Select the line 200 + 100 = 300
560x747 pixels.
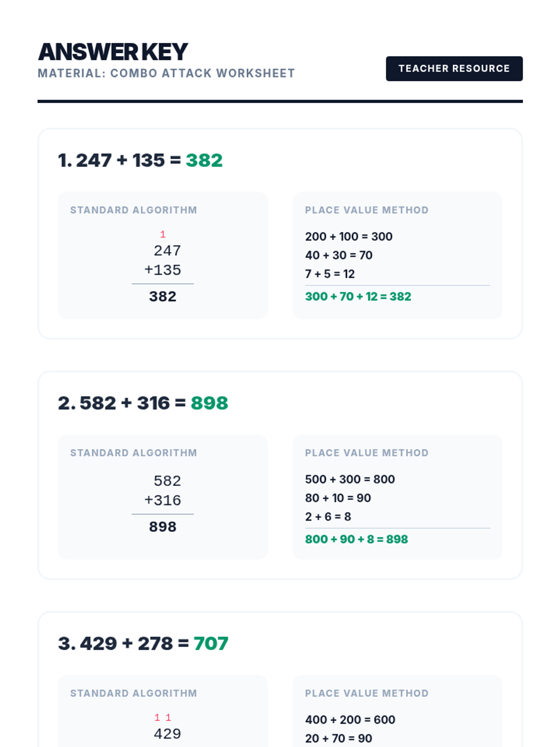(349, 236)
